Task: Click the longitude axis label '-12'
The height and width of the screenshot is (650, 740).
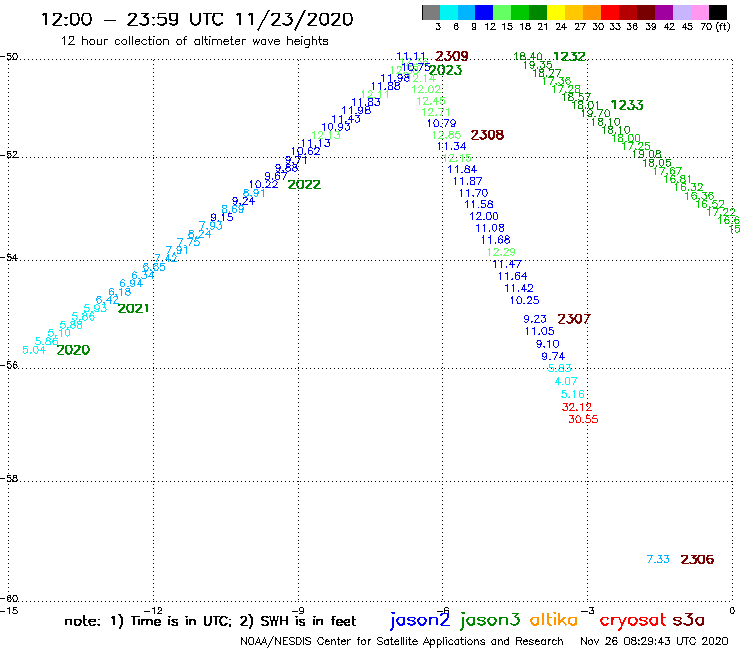Action: click(x=153, y=610)
